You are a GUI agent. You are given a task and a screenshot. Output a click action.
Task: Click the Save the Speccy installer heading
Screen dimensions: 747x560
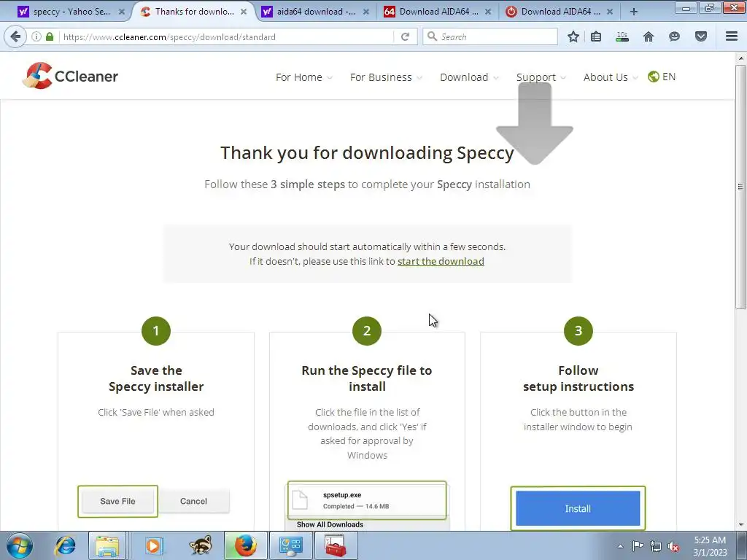(x=156, y=378)
